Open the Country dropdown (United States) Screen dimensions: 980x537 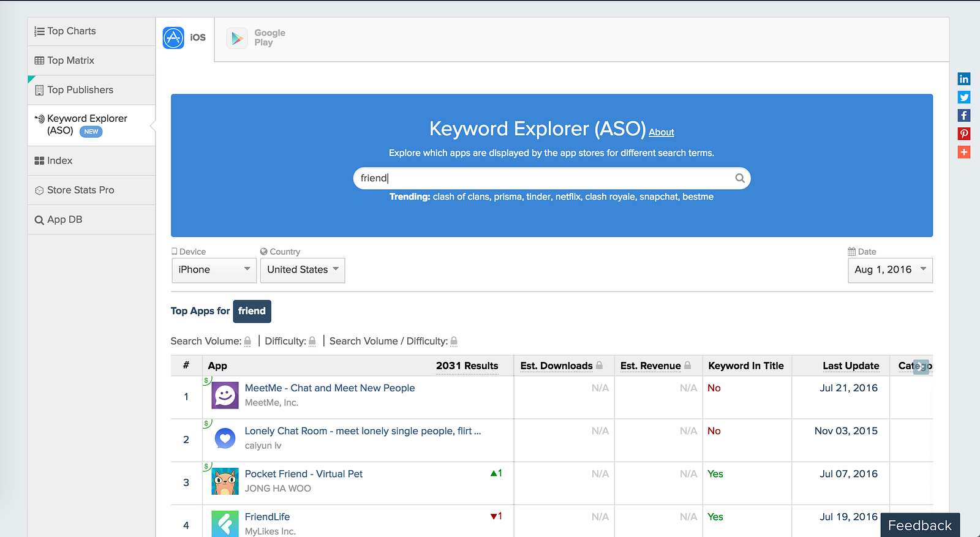click(x=303, y=270)
